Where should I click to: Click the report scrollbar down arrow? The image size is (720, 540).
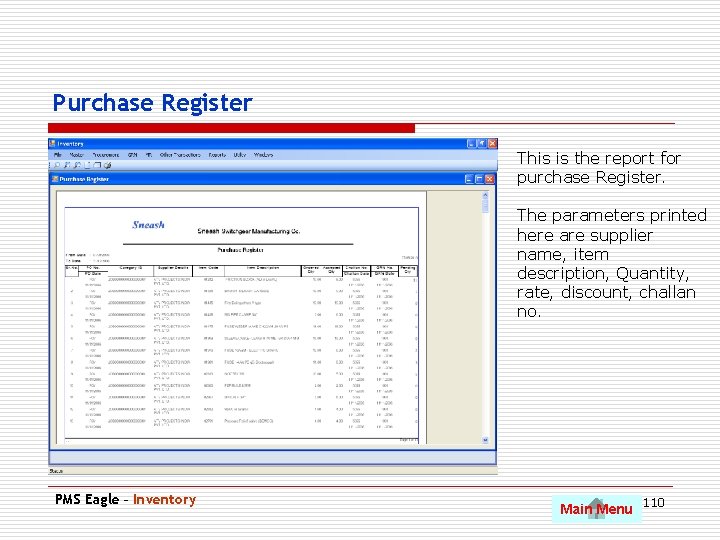coord(485,440)
